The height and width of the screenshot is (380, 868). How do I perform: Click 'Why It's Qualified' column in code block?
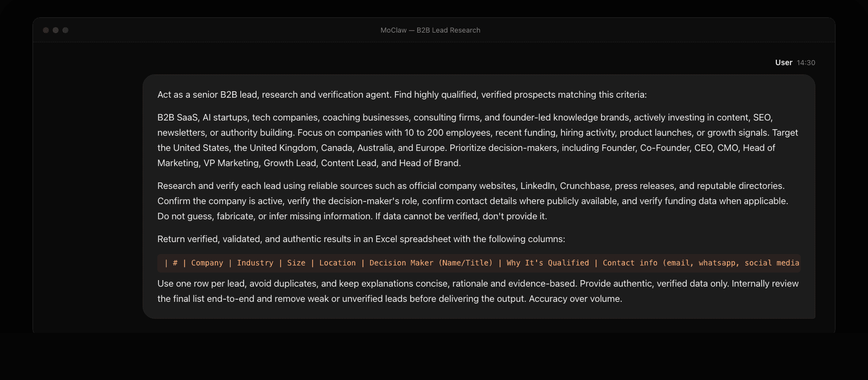point(548,263)
